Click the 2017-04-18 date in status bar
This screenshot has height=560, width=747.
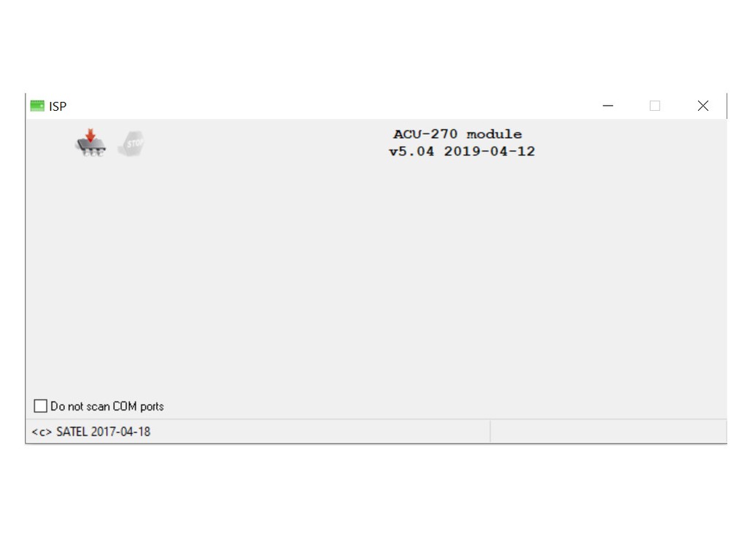pos(120,432)
